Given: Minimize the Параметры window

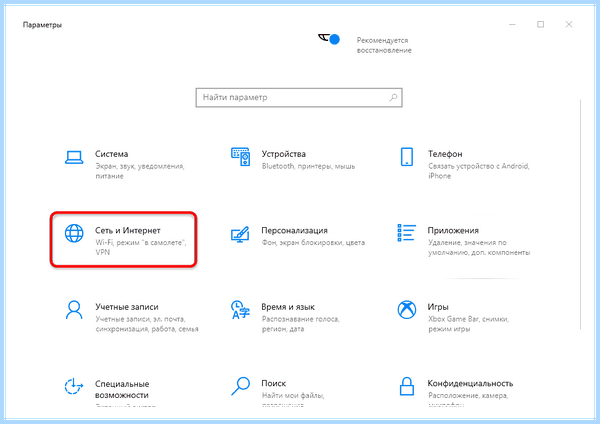Looking at the screenshot, I should pyautogui.click(x=512, y=24).
